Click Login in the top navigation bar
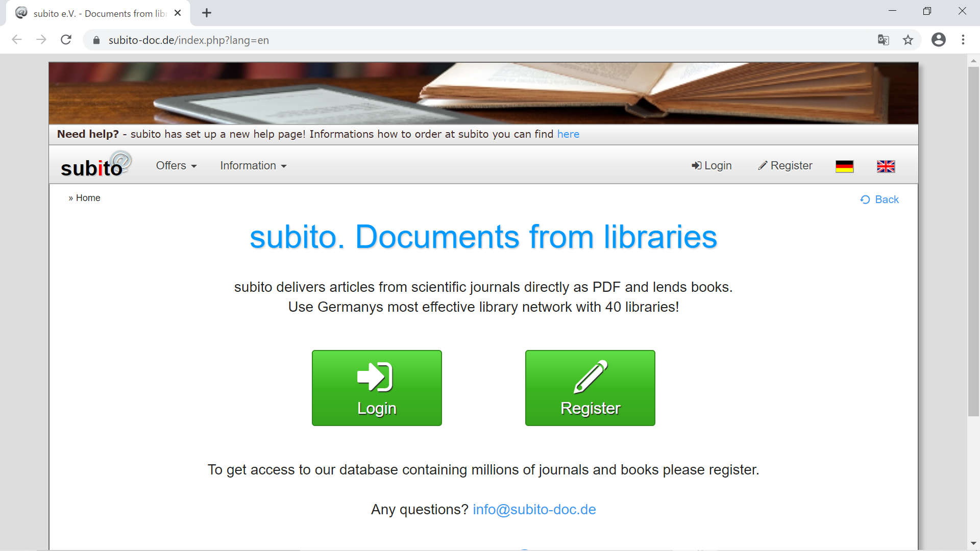980x551 pixels. pyautogui.click(x=712, y=166)
